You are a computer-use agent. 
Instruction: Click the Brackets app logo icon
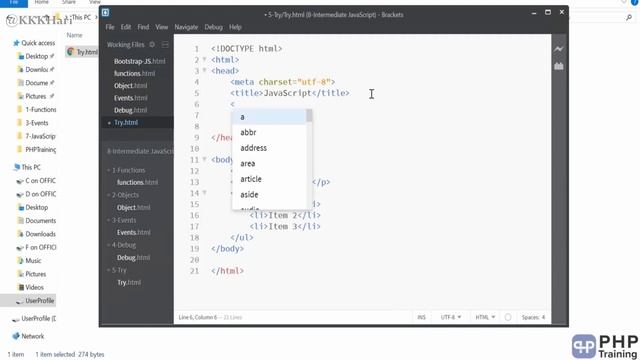105,13
